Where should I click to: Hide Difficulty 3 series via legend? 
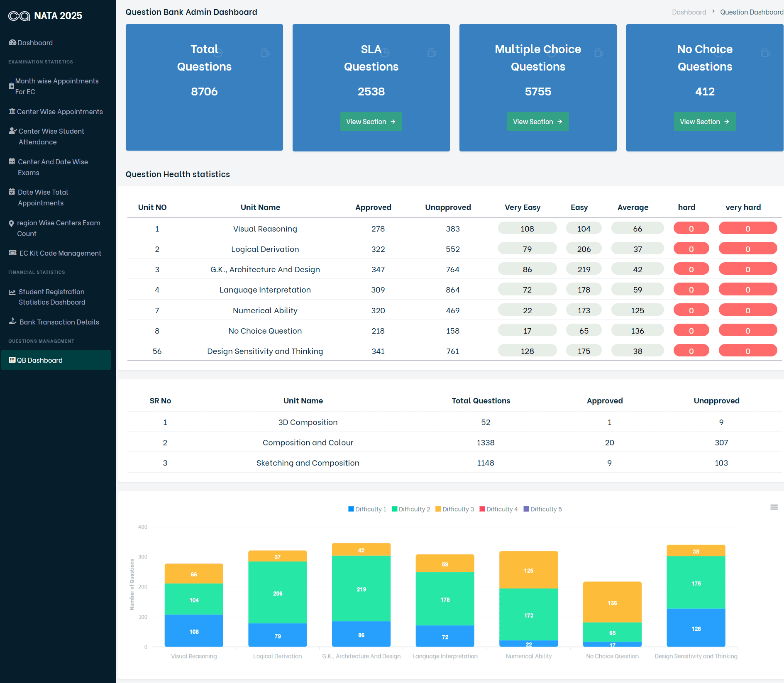pyautogui.click(x=454, y=509)
